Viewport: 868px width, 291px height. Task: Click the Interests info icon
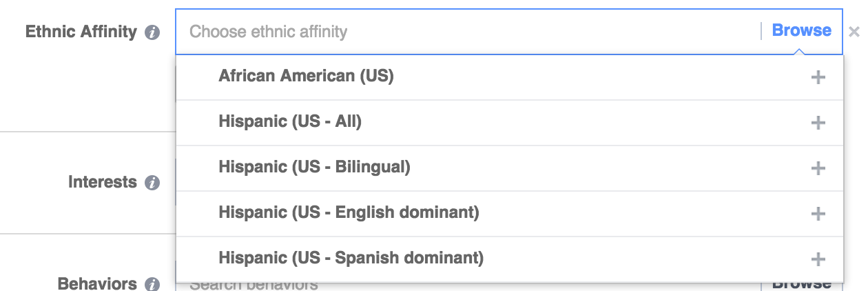(152, 183)
